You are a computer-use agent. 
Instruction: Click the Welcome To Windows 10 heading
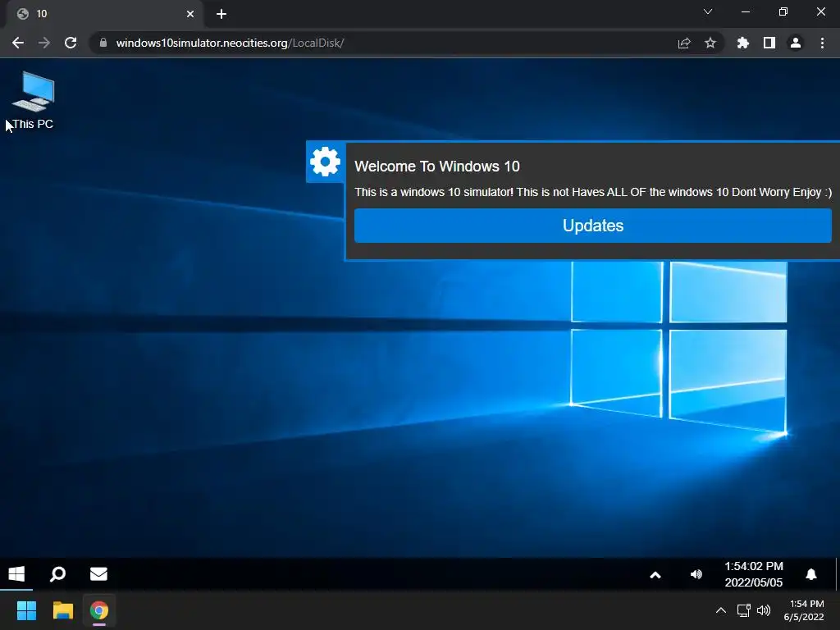[437, 166]
